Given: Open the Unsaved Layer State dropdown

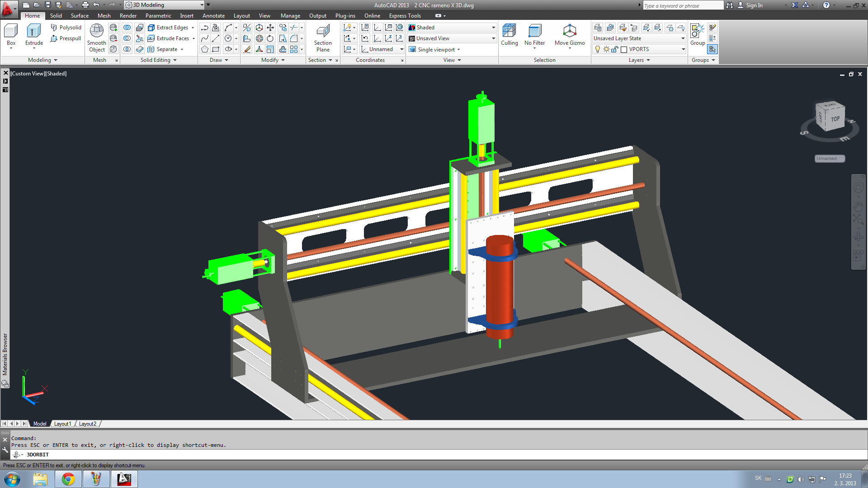Looking at the screenshot, I should [x=683, y=38].
